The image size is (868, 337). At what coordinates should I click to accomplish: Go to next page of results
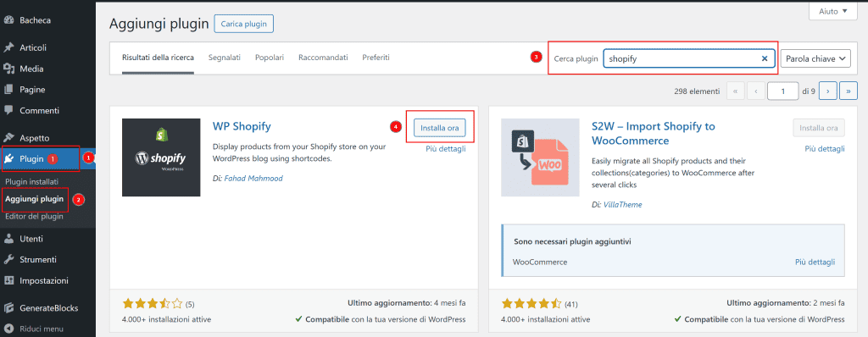tap(827, 91)
